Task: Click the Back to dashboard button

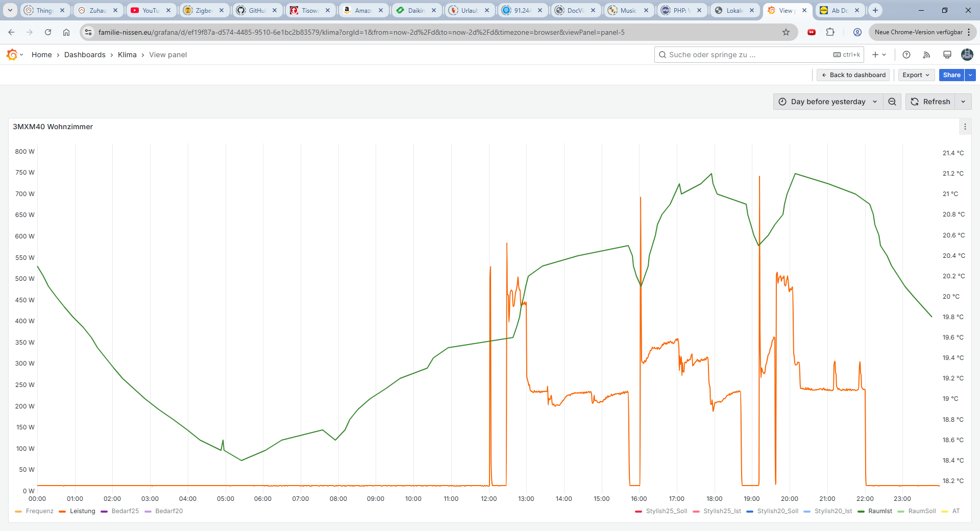Action: click(x=853, y=75)
